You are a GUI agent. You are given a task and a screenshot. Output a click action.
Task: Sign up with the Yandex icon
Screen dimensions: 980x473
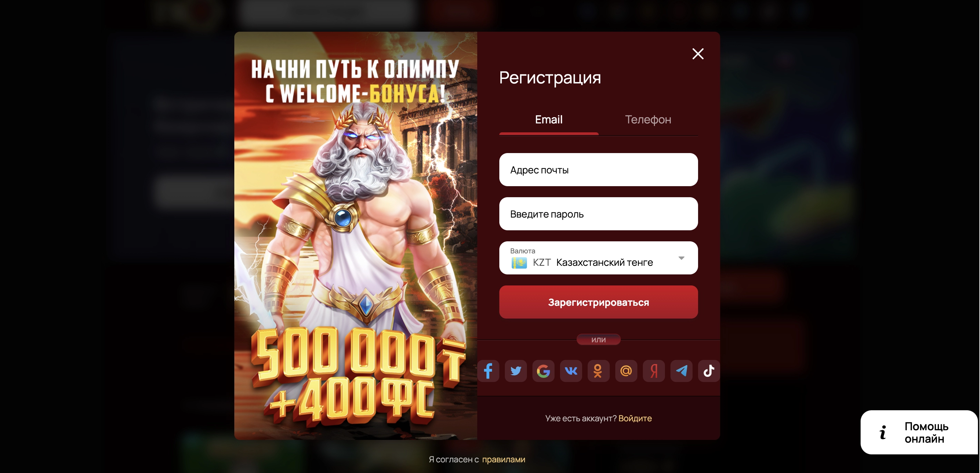[654, 371]
